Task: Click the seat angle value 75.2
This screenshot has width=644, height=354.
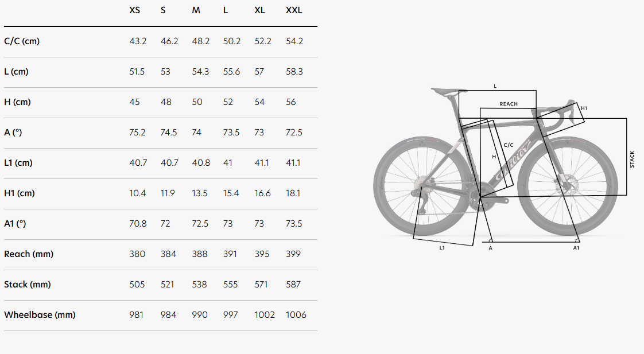Action: (138, 132)
